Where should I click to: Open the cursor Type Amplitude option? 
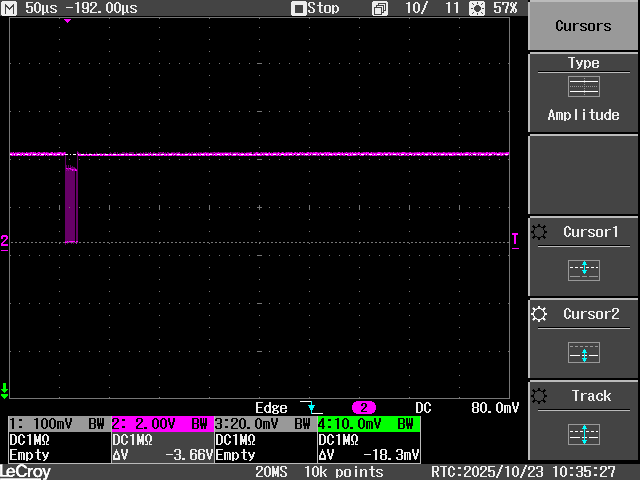click(x=583, y=93)
